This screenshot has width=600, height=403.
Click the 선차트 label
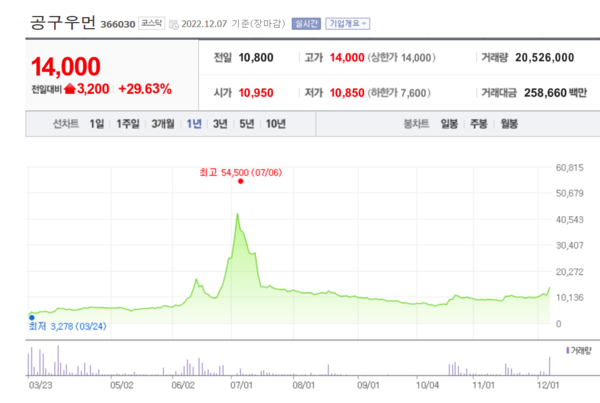(65, 124)
